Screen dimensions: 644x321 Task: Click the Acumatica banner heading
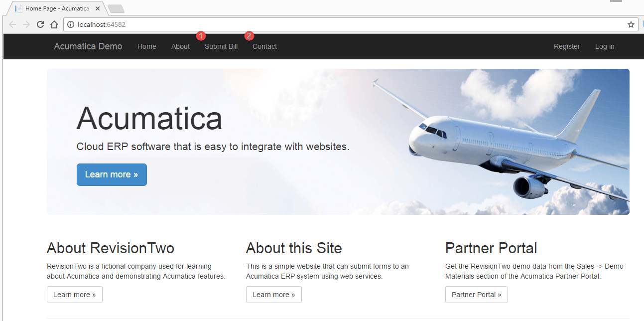point(149,119)
